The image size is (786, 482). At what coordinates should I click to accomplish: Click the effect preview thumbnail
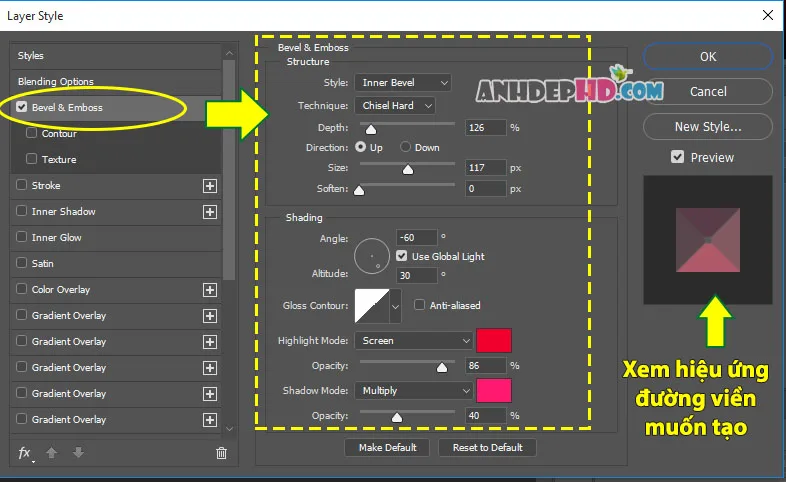point(708,240)
